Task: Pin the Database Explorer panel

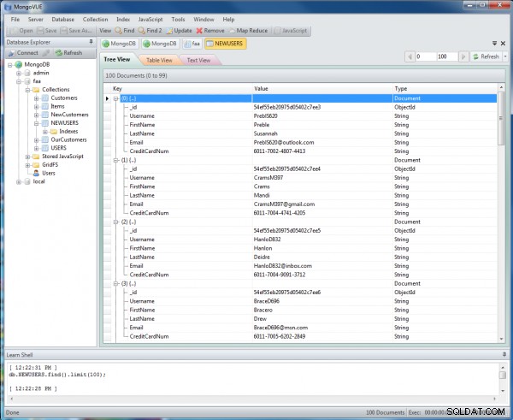Action: (x=91, y=42)
